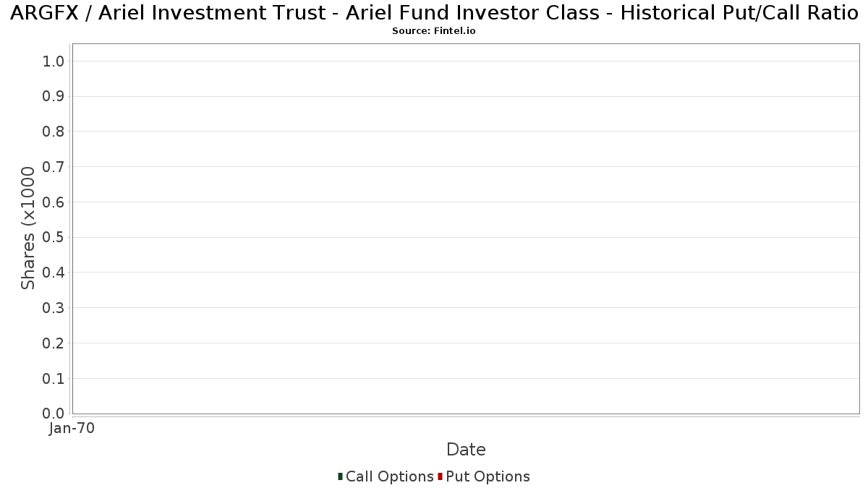Click the 1.0 y-axis tick label
This screenshot has height=488, width=868.
pyautogui.click(x=54, y=61)
